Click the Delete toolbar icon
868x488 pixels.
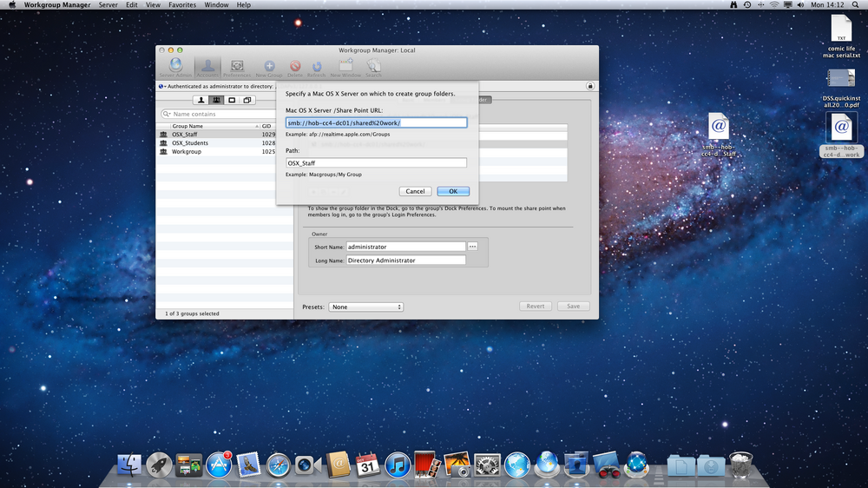point(295,68)
